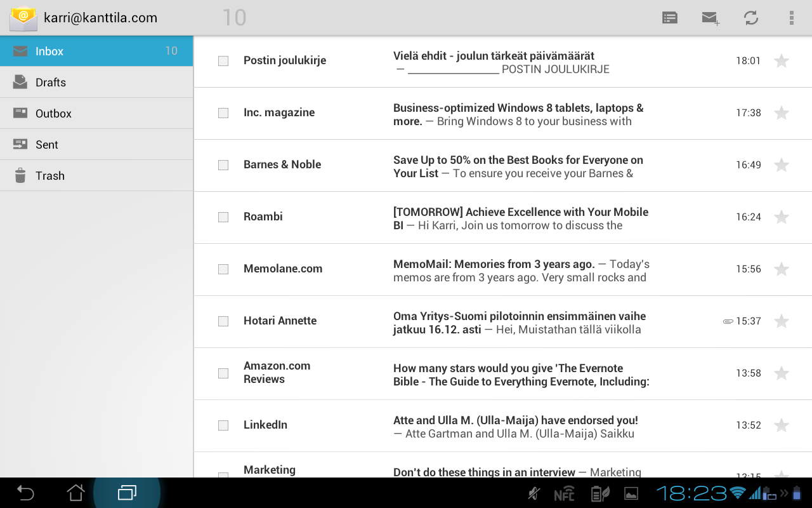Star the Barnes & Noble email
This screenshot has width=812, height=508.
tap(782, 165)
